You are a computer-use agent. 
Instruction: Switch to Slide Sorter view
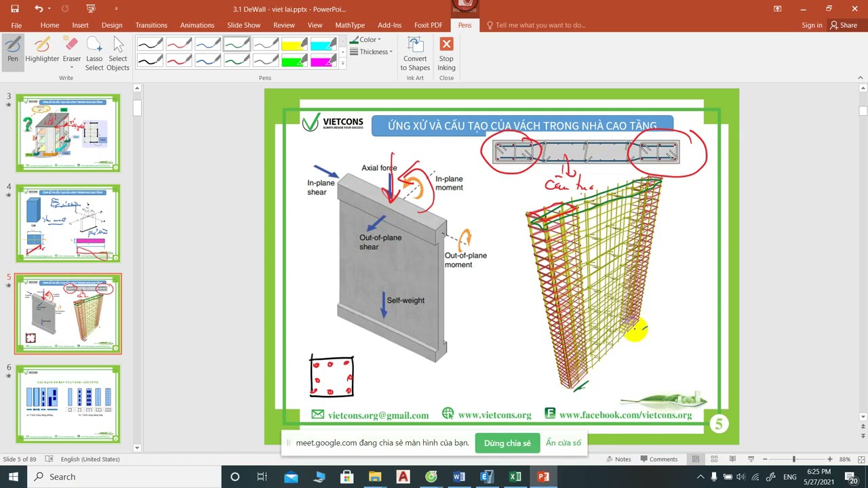coord(713,459)
